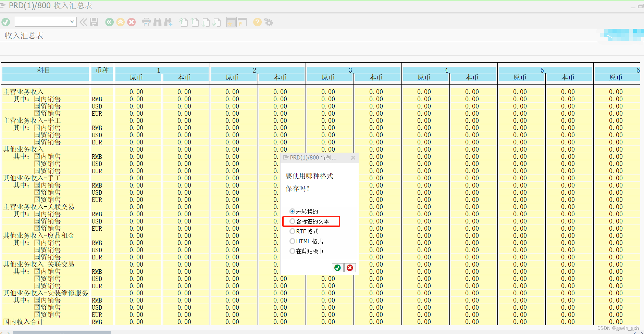Viewport: 644px width, 334px height.
Task: Confirm the dialog with green check button
Action: click(338, 268)
